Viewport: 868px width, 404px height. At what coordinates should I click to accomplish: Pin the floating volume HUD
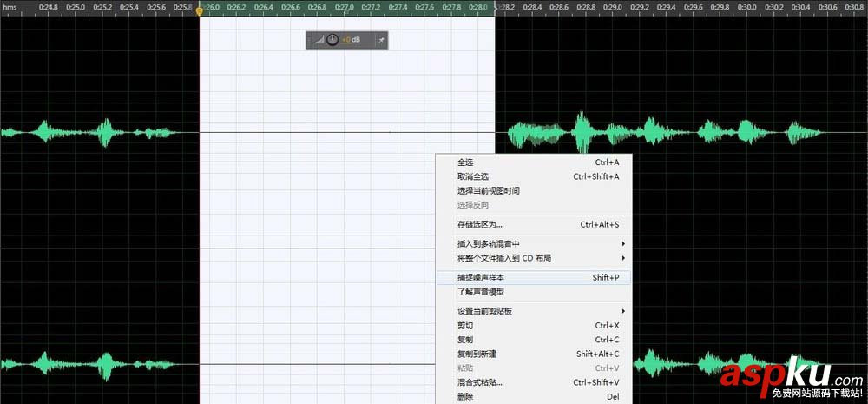pos(381,40)
